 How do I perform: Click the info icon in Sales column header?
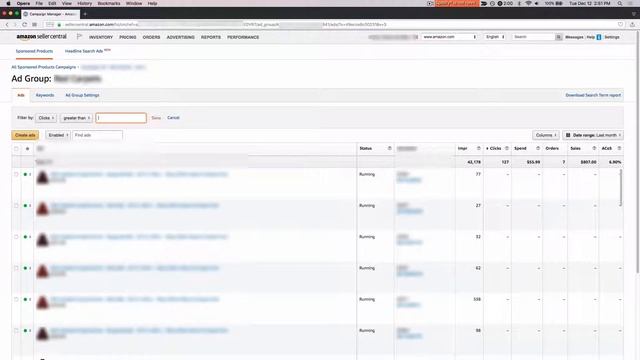point(594,148)
